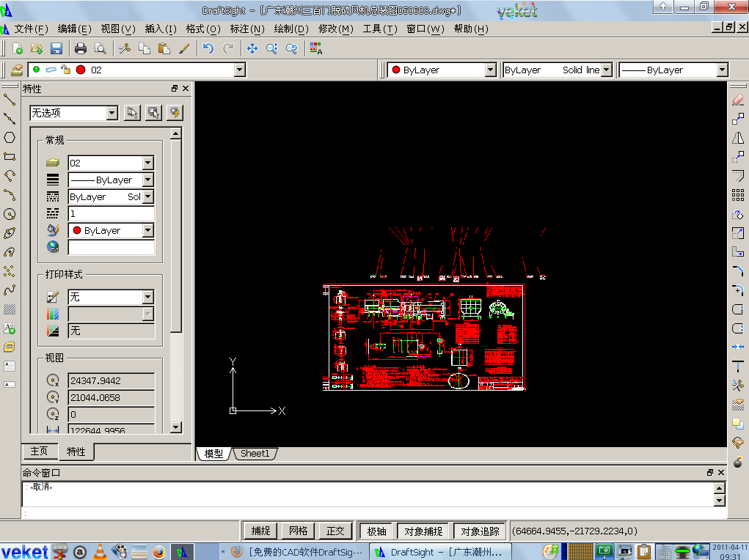749x560 pixels.
Task: Select the Line draw tool
Action: tap(10, 99)
